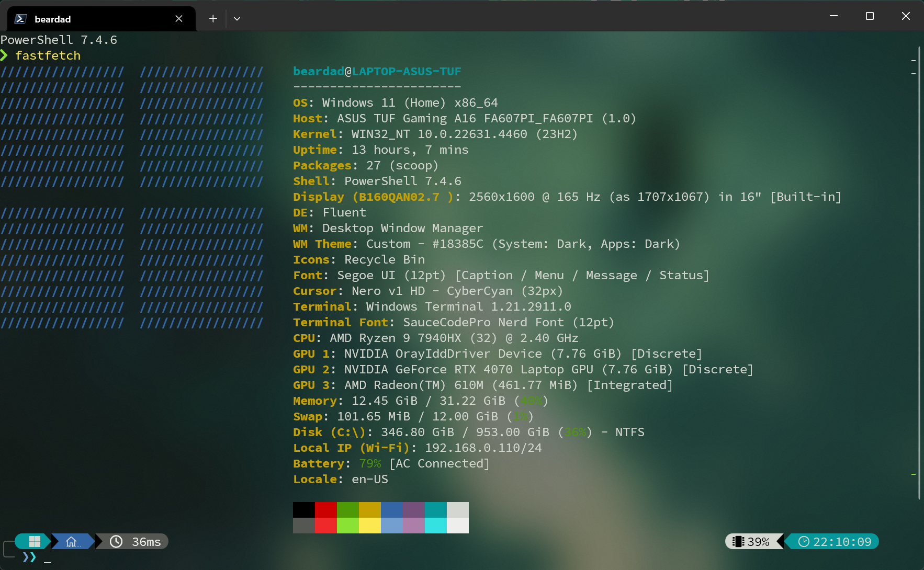The image size is (924, 570).
Task: Open a new terminal tab
Action: 213,19
